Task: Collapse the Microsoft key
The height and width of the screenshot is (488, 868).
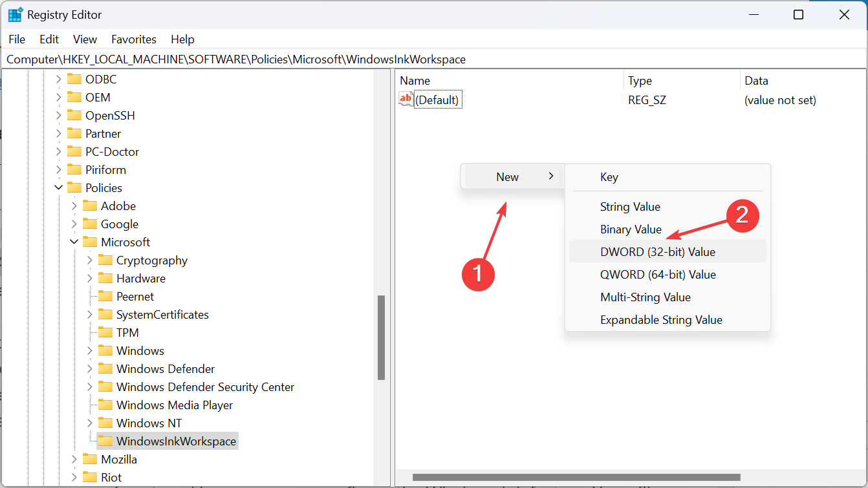Action: point(74,242)
